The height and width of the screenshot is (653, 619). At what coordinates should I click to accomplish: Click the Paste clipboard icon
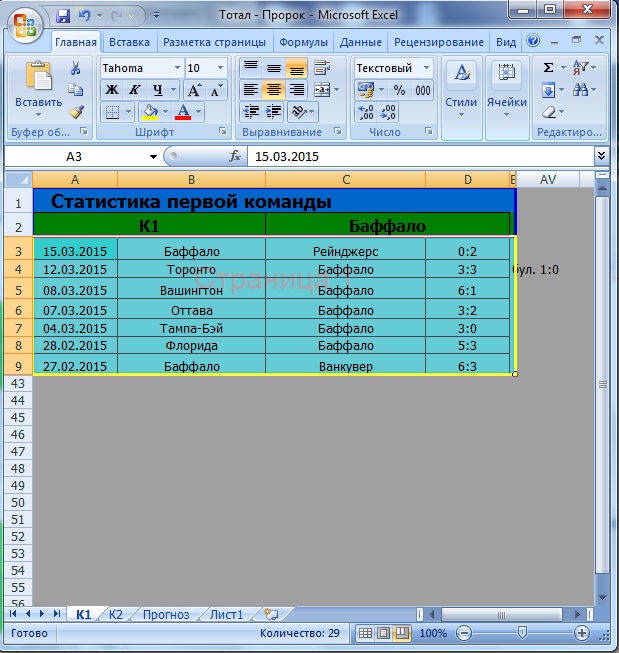(38, 76)
